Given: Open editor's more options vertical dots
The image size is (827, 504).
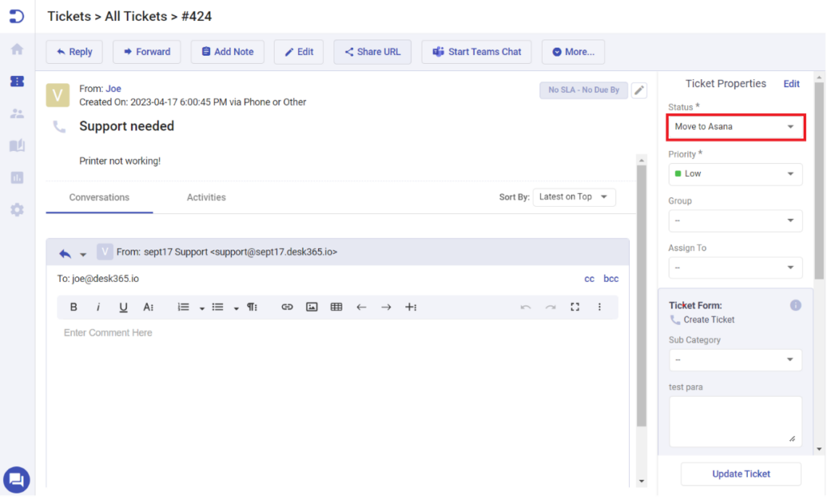Looking at the screenshot, I should coord(599,307).
